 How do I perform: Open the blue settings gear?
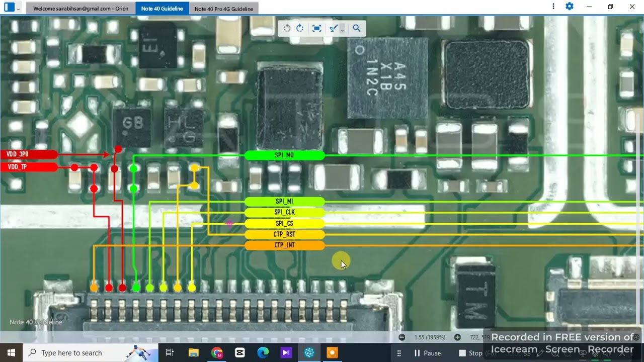(570, 7)
